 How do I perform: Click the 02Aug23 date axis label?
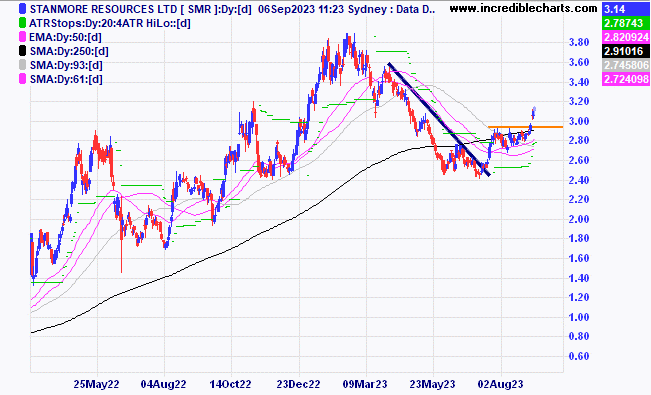[500, 384]
